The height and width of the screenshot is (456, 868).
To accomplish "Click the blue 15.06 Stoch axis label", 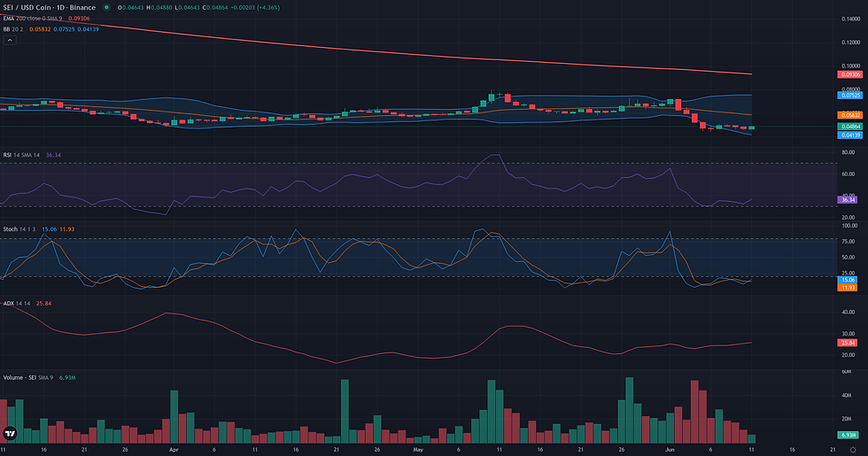I will point(849,280).
